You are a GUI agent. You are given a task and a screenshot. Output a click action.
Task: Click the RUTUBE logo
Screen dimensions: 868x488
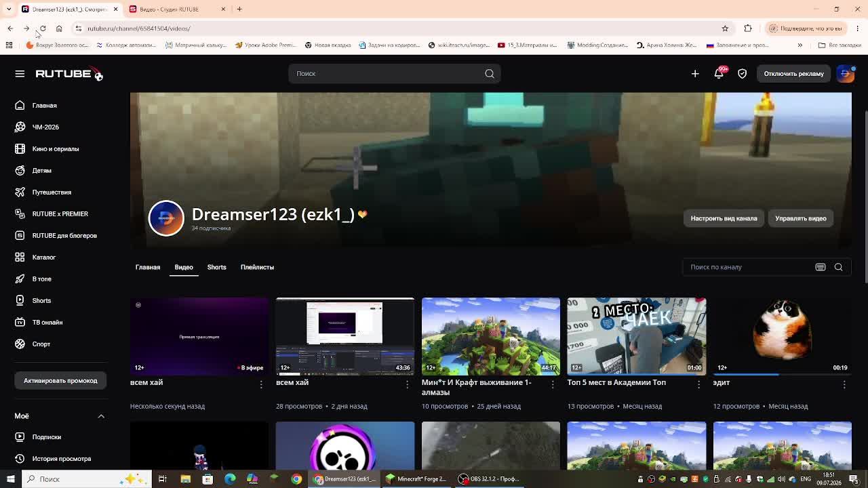[69, 73]
